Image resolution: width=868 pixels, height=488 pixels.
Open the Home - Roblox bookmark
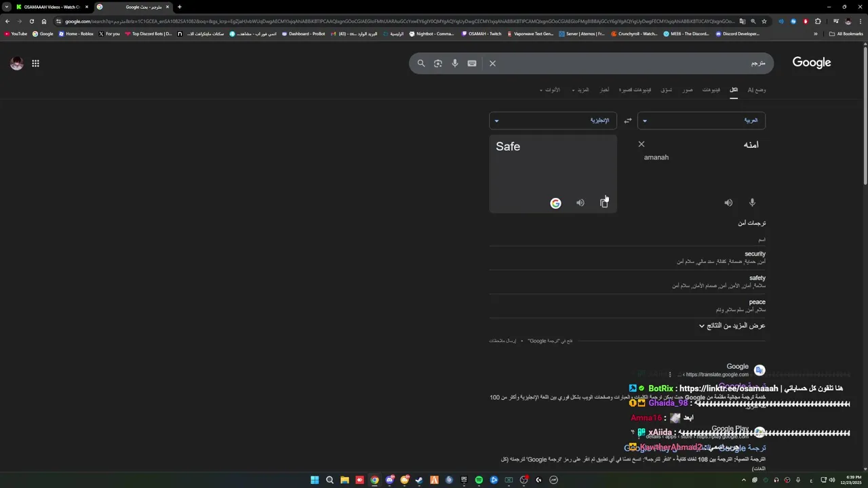[x=76, y=33]
